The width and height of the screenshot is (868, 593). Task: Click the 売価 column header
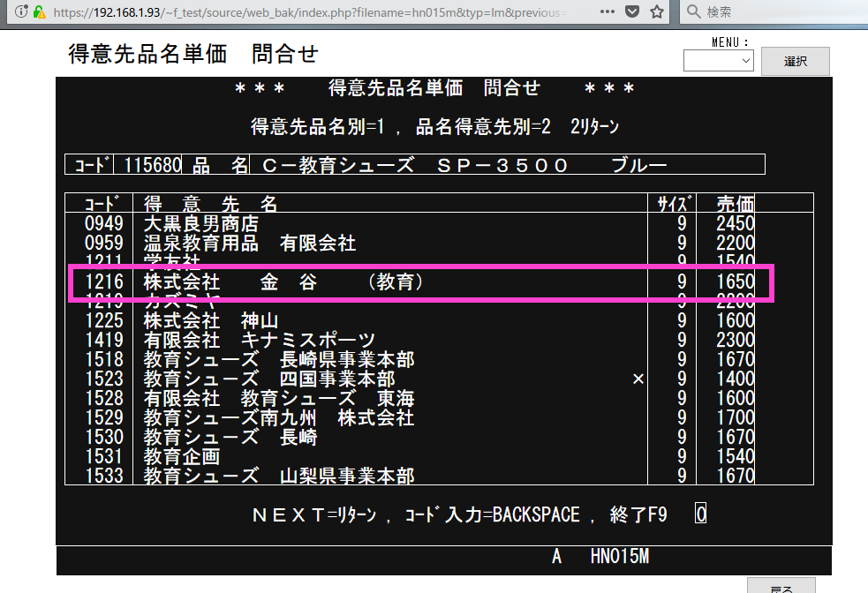point(735,204)
